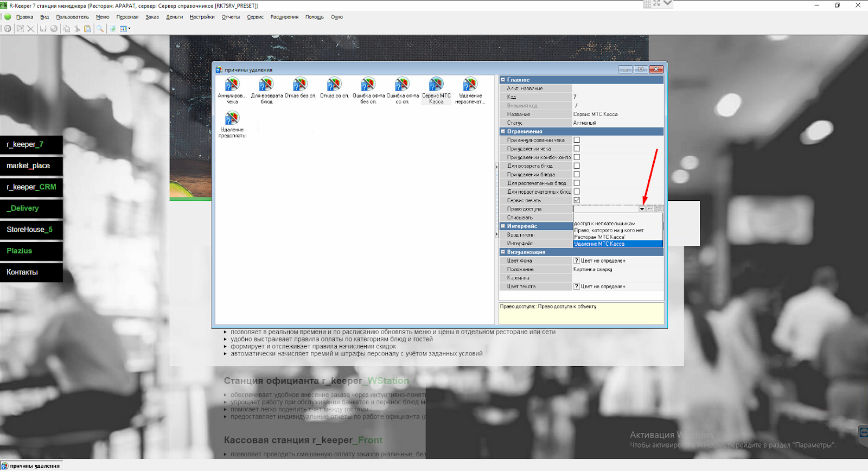The image size is (868, 471).
Task: Click the 'market_place' sidebar button
Action: (x=31, y=166)
